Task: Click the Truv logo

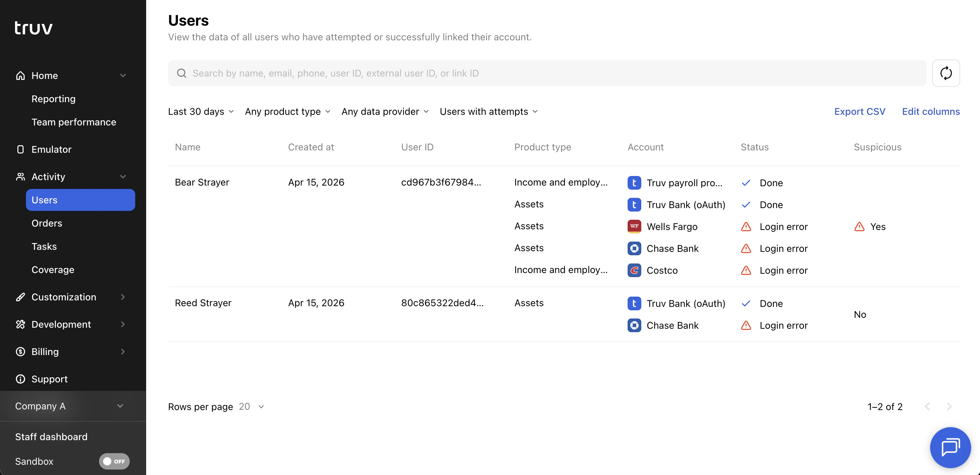Action: (33, 27)
